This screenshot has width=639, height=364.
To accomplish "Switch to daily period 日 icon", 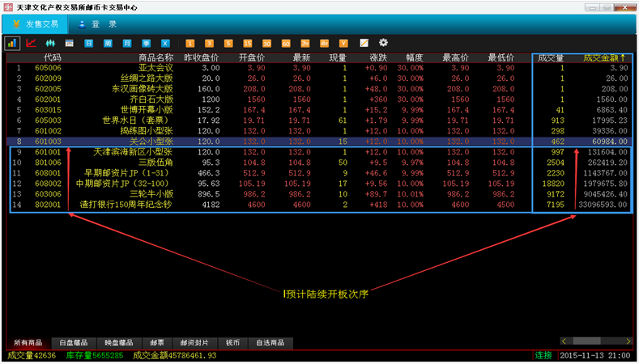I will 88,43.
